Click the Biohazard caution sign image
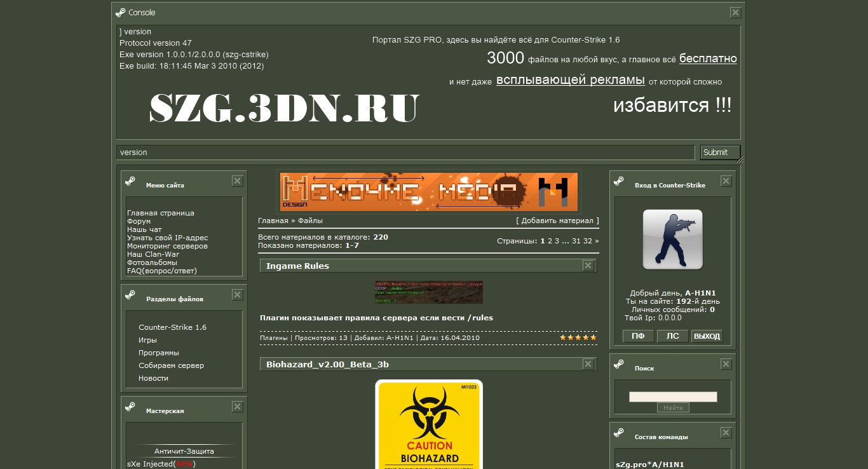 429,425
